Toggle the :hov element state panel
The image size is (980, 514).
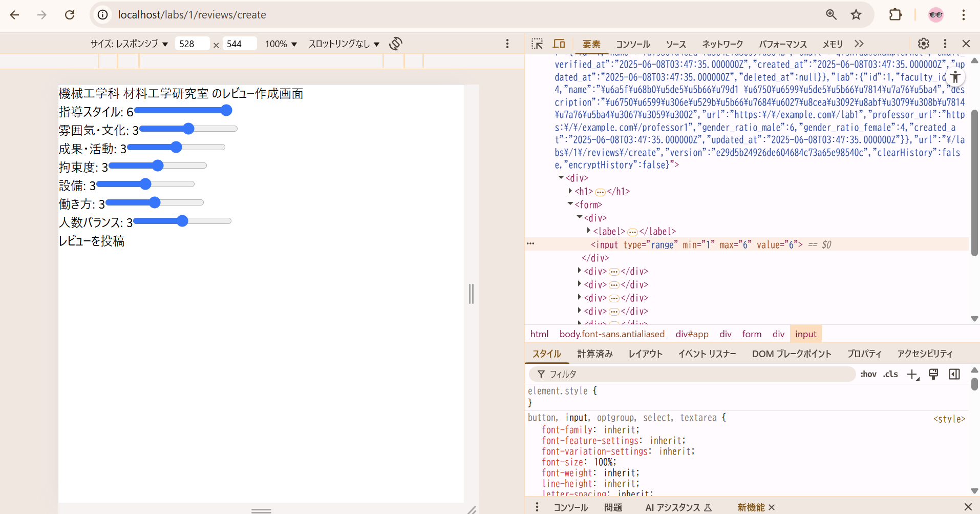pos(868,374)
